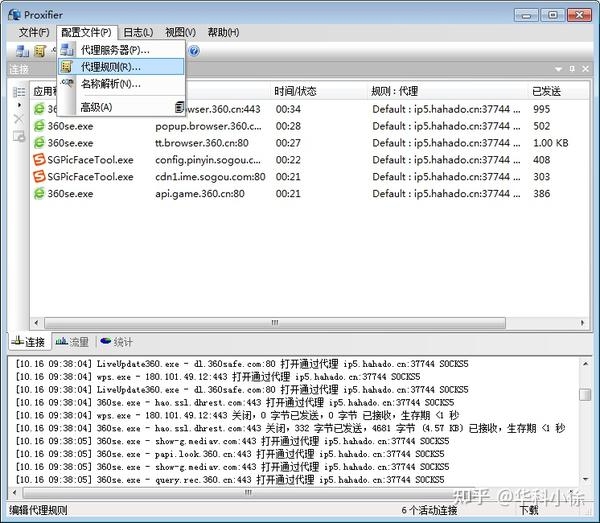This screenshot has height=523, width=600.
Task: Open the panel options dropdown arrow
Action: pos(559,69)
